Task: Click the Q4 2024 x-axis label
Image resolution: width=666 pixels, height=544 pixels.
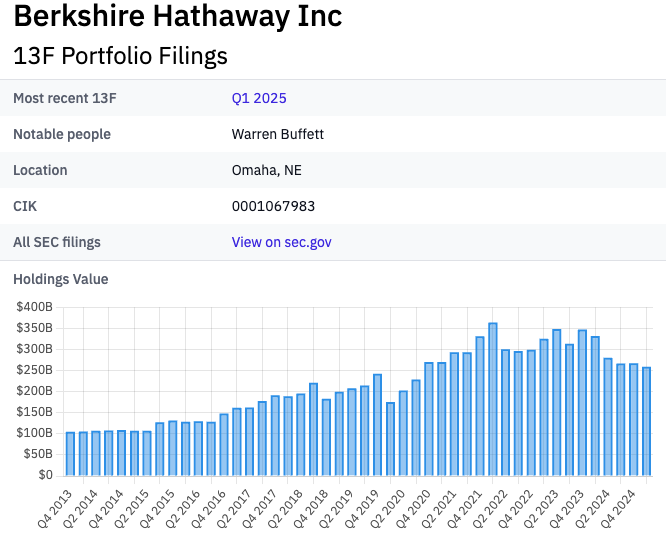Action: (618, 508)
